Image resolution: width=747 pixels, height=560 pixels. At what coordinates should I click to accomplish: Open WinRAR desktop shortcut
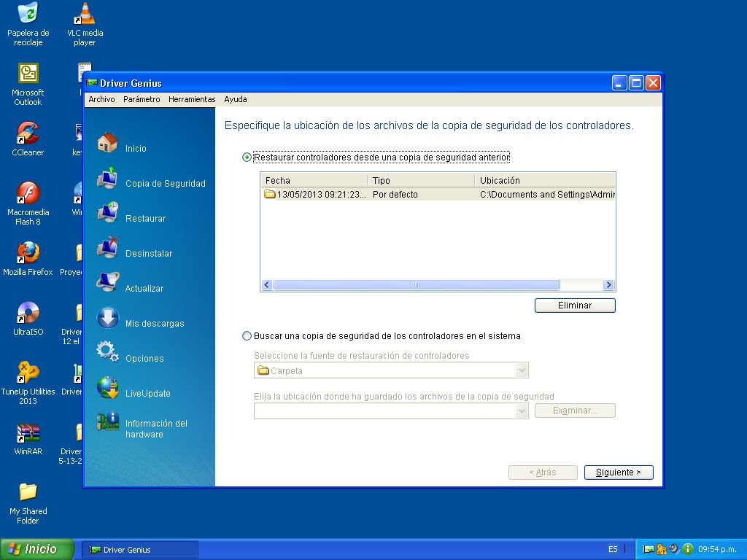tap(28, 432)
